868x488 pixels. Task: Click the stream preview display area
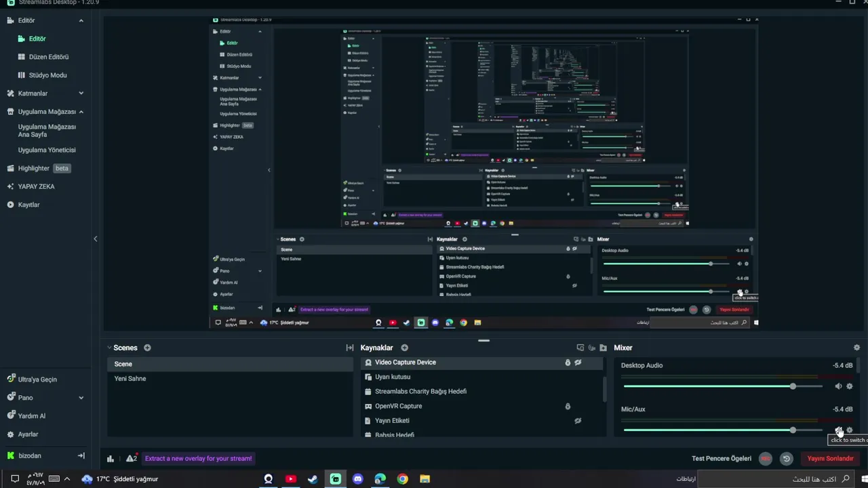[484, 172]
